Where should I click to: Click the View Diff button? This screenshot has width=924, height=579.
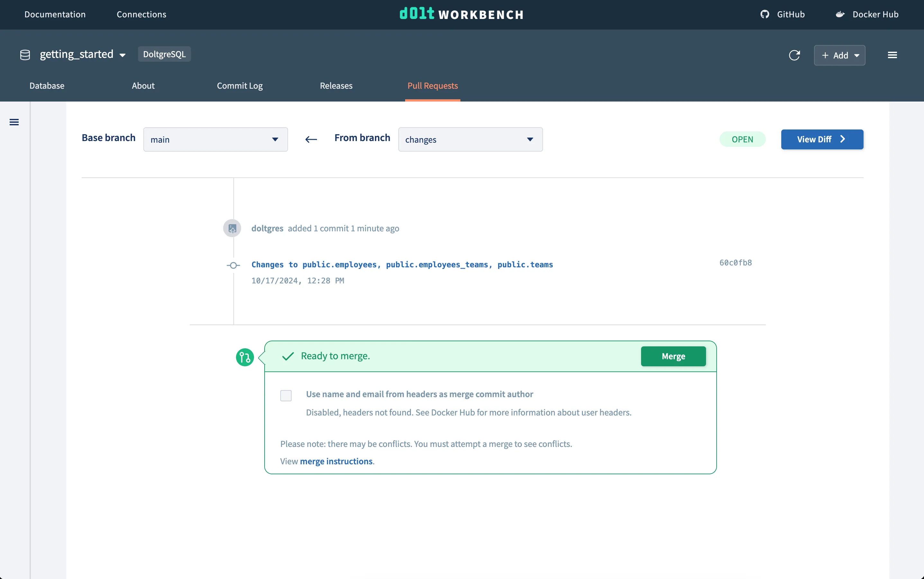coord(821,139)
